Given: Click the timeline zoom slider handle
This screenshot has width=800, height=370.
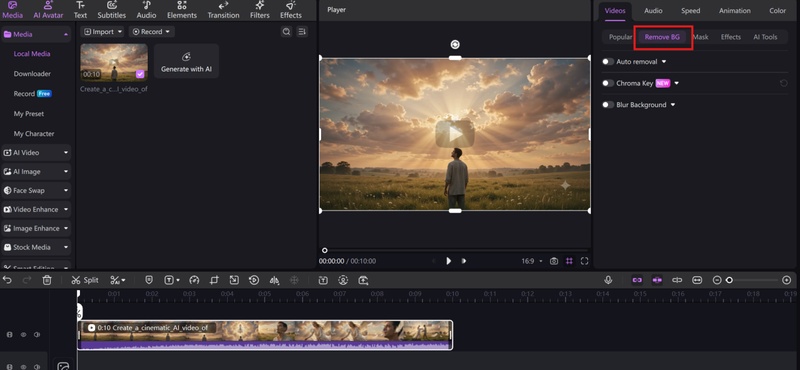Looking at the screenshot, I should click(730, 280).
